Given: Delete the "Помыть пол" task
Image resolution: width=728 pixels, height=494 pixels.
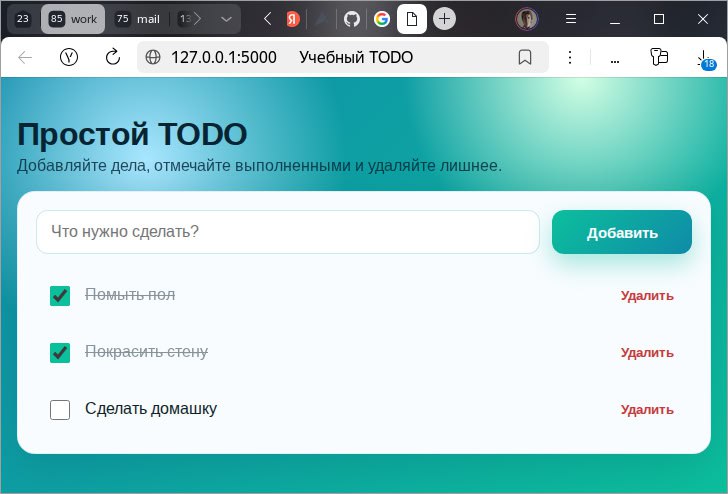Looking at the screenshot, I should tap(647, 296).
